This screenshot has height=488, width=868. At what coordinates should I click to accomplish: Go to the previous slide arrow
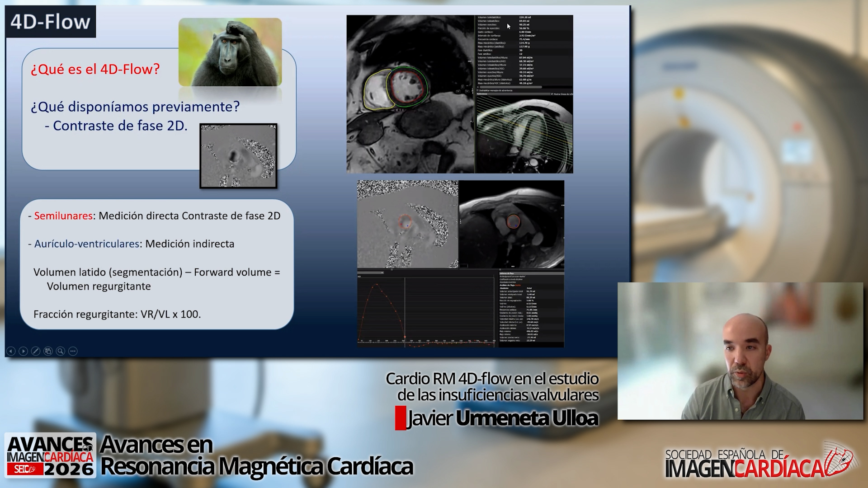click(11, 351)
